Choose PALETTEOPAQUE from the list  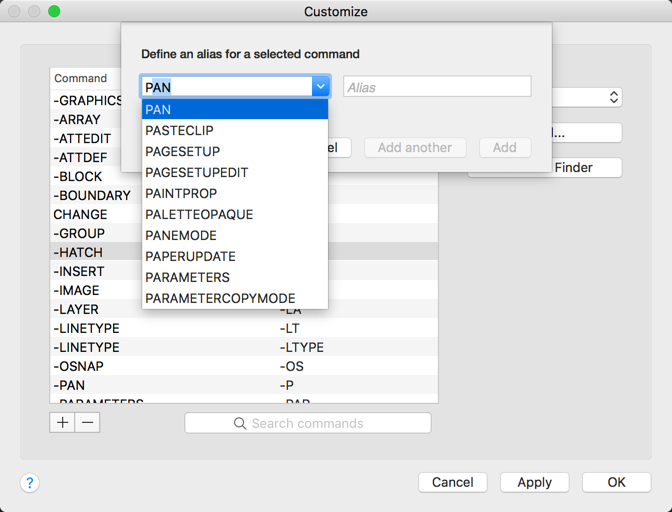tap(198, 214)
